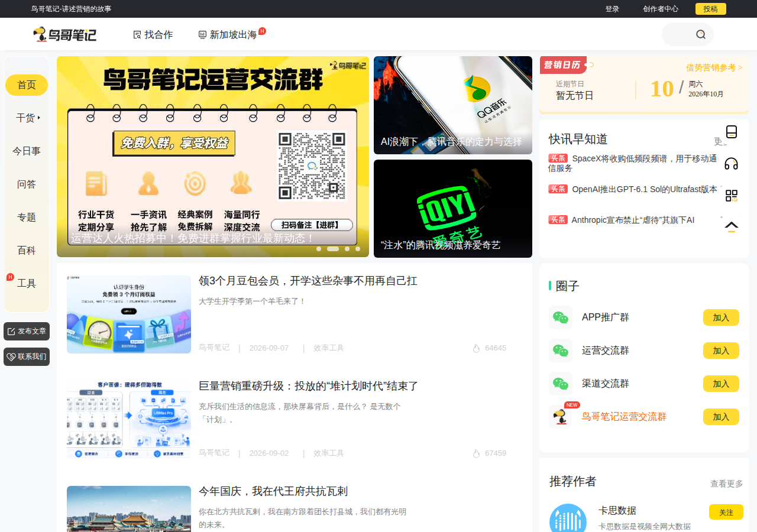Join the 运营交流群 group

tap(721, 351)
